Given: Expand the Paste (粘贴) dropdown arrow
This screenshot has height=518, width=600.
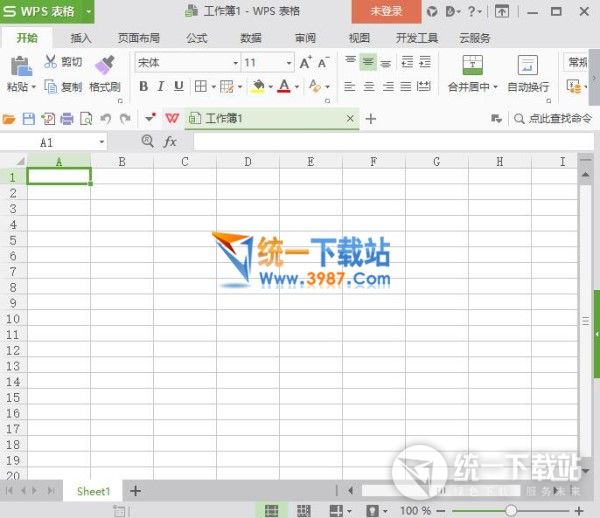Looking at the screenshot, I should tap(33, 87).
